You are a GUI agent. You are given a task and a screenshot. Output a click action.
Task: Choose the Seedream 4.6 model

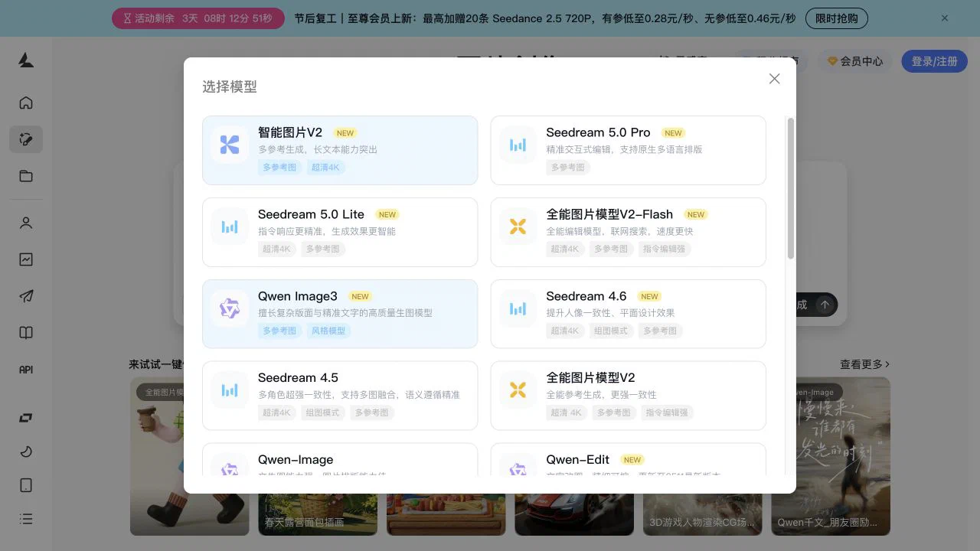(x=628, y=314)
